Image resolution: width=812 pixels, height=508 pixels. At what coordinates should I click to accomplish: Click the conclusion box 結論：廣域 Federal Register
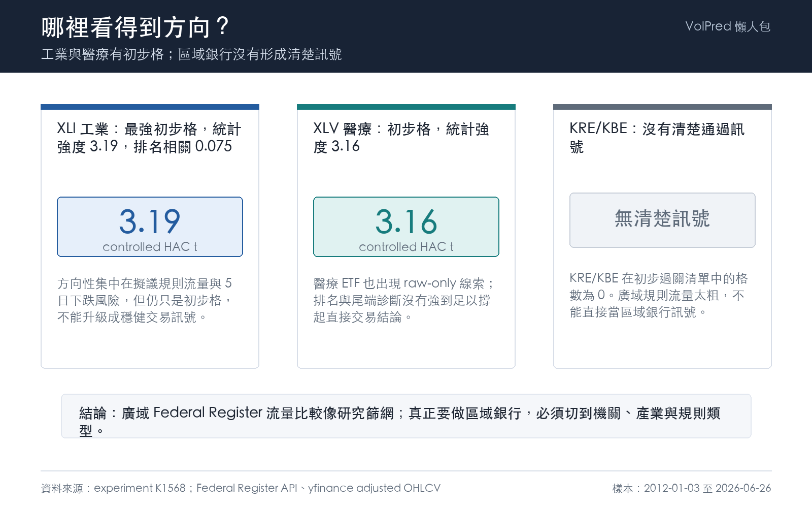(x=406, y=416)
